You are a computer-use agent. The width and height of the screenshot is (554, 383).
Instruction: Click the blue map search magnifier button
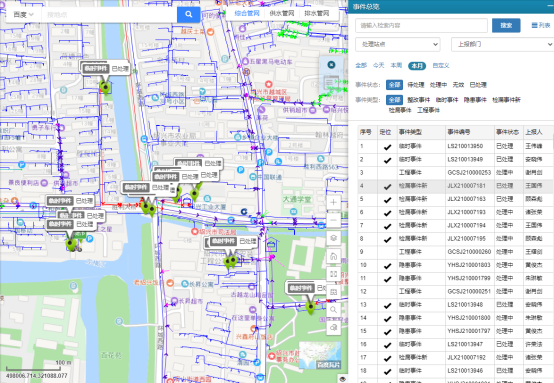pyautogui.click(x=189, y=14)
